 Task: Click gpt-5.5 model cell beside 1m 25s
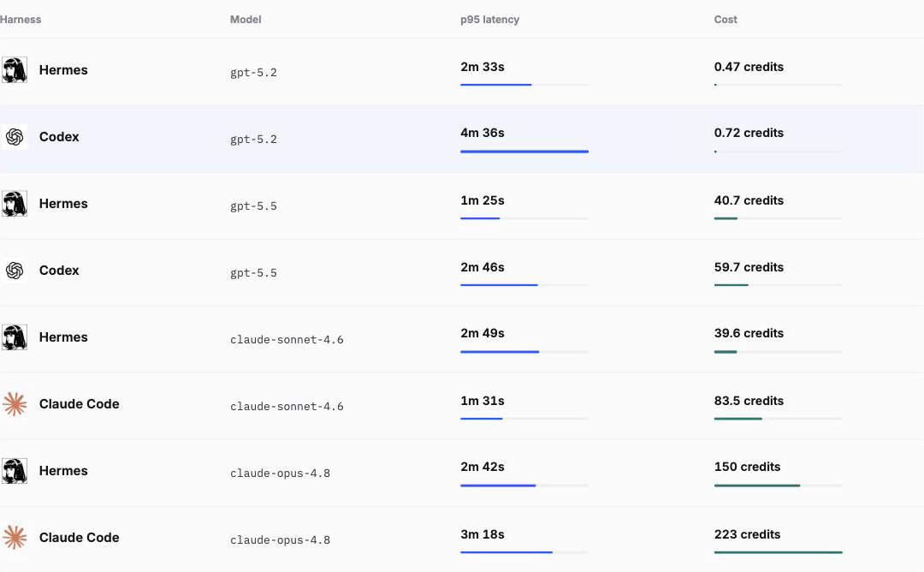[x=253, y=206]
